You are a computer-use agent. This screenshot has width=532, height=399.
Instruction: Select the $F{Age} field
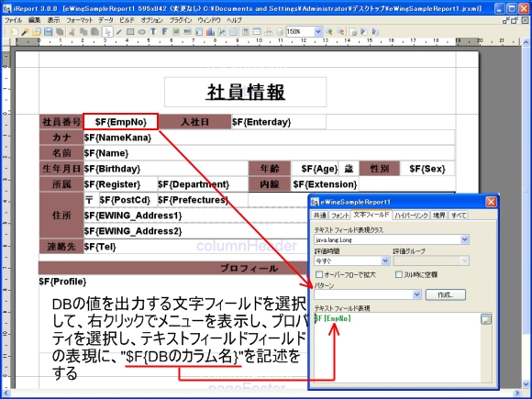coord(315,169)
